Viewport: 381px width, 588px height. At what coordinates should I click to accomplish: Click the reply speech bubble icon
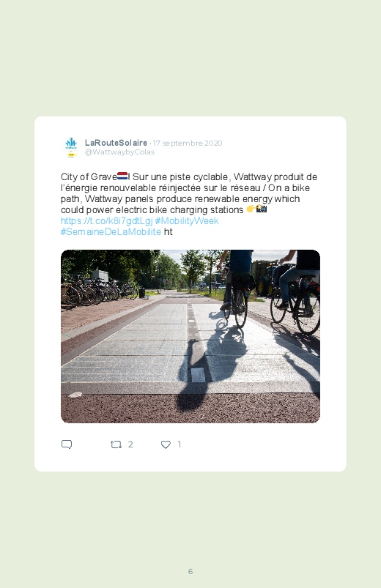[x=67, y=444]
